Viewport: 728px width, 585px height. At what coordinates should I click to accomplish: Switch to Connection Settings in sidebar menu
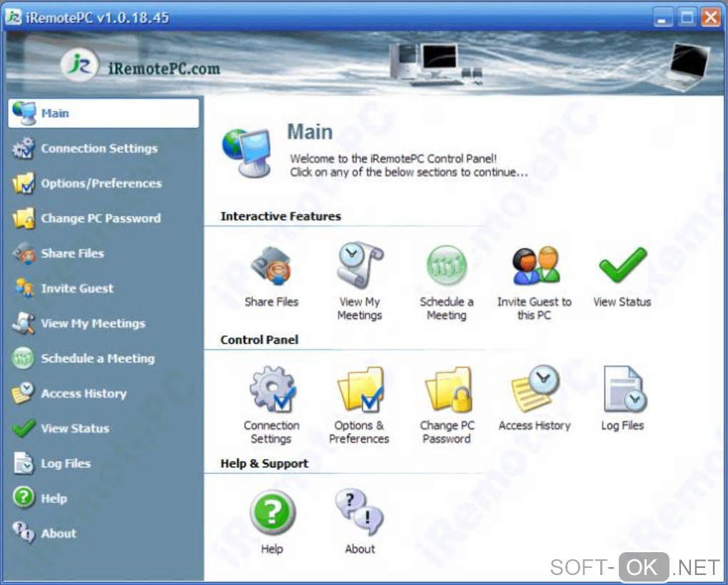pos(99,148)
